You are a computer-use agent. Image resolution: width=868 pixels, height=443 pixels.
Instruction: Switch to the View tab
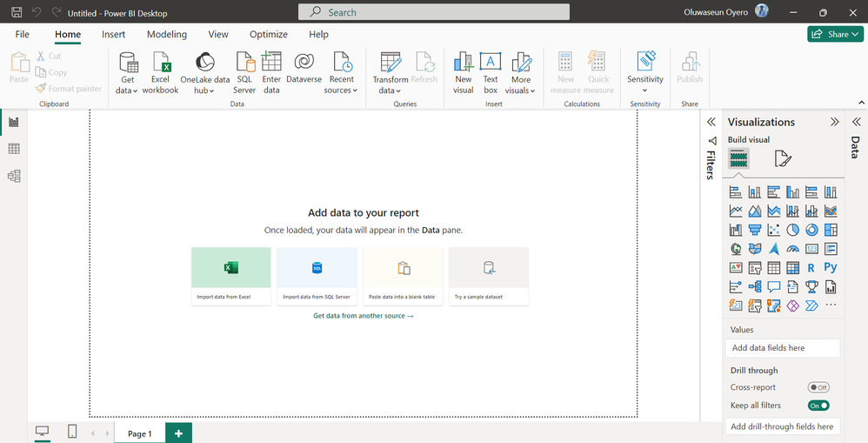click(x=218, y=34)
